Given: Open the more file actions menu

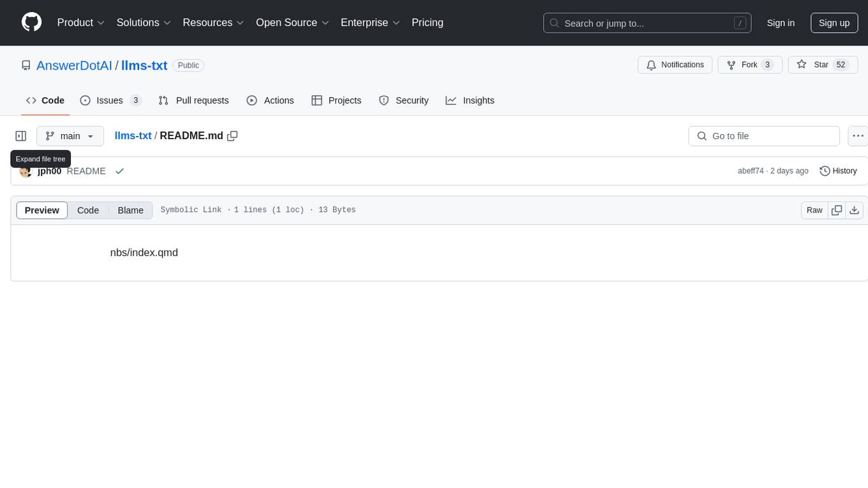Looking at the screenshot, I should 858,136.
